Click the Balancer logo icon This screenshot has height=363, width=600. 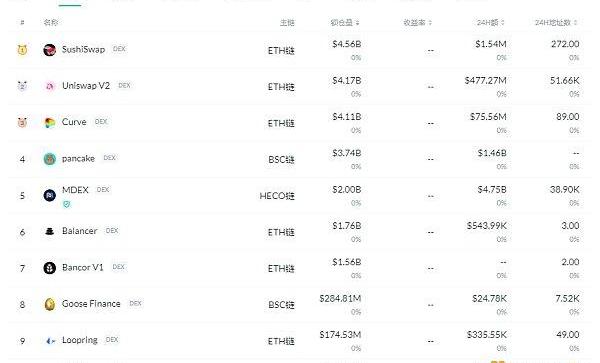(50, 231)
